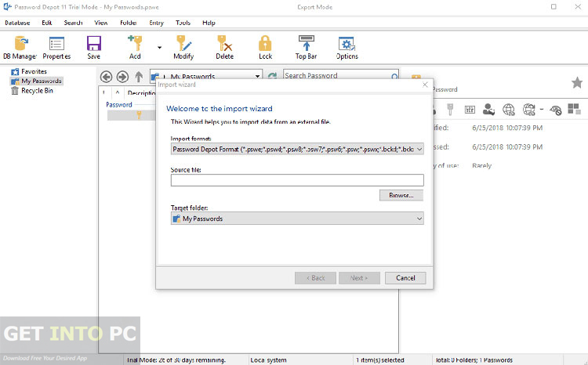Click the Back button in wizard
The height and width of the screenshot is (365, 588).
tap(315, 278)
